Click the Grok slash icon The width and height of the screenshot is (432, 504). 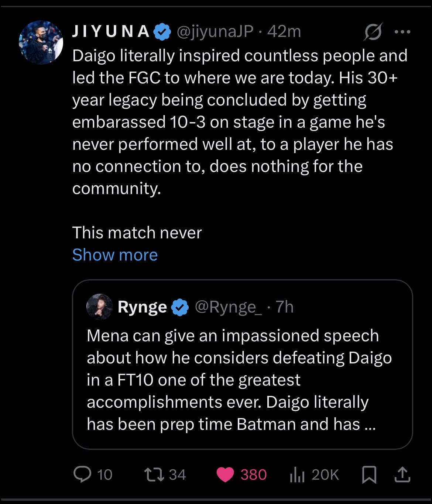point(373,32)
